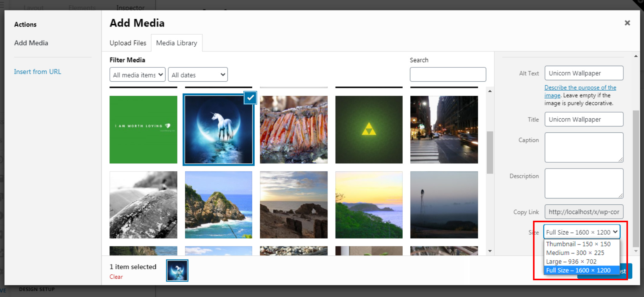Click the media grid scrollbar down arrow
Image resolution: width=644 pixels, height=297 pixels.
490,251
